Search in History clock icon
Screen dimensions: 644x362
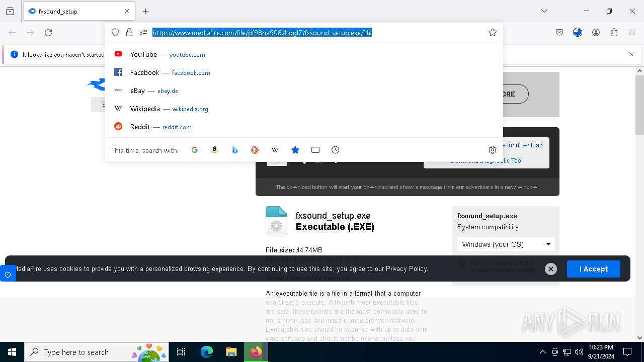pos(336,150)
